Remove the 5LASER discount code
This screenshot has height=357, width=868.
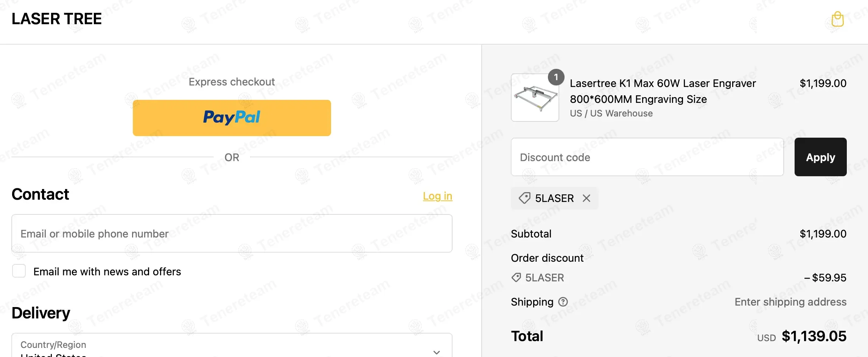tap(586, 198)
